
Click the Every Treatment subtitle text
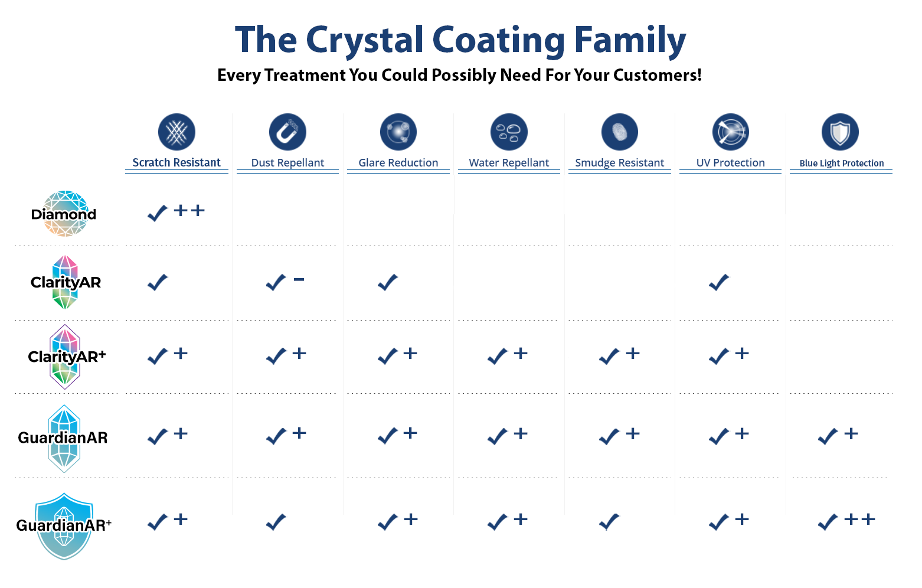(x=459, y=76)
